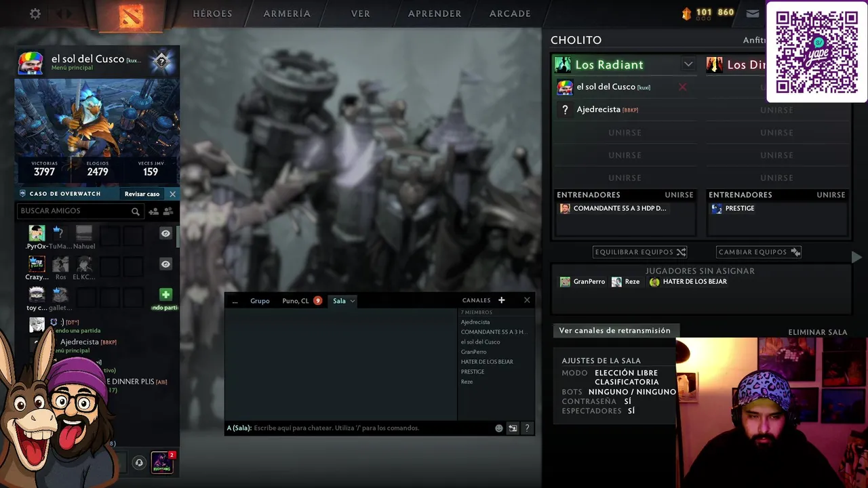Image resolution: width=868 pixels, height=488 pixels.
Task: Open the VER menu
Action: pos(361,14)
